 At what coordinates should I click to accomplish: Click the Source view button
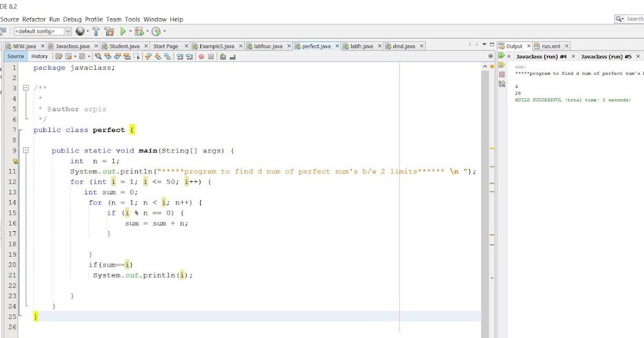point(15,56)
